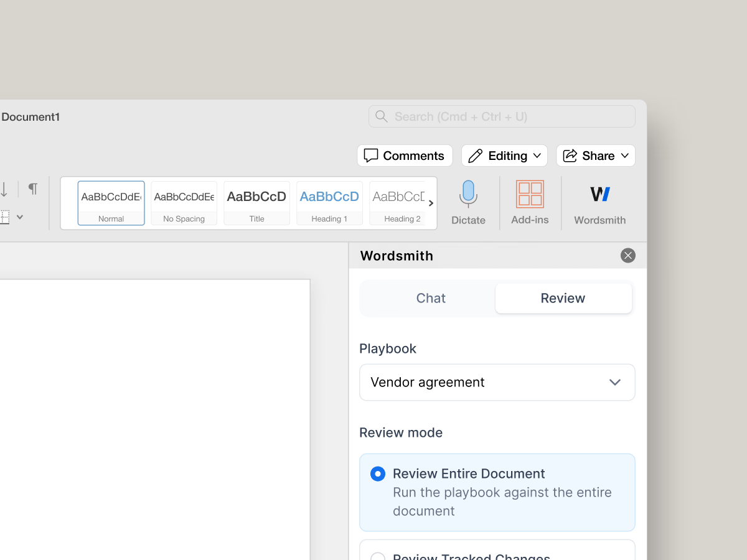Launch the Wordsmith add-in from the ribbon
Screen dimensions: 747x560
pos(600,203)
